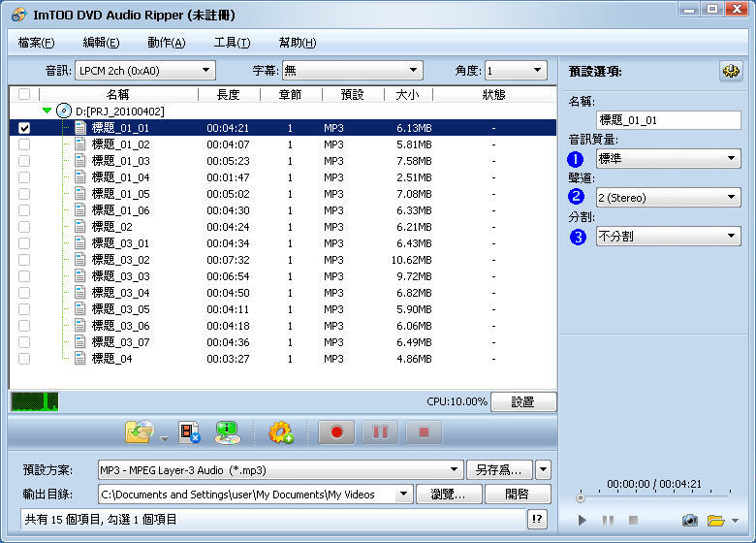
Task: Expand the 聲道 2 (Stereo) dropdown
Action: 668,198
